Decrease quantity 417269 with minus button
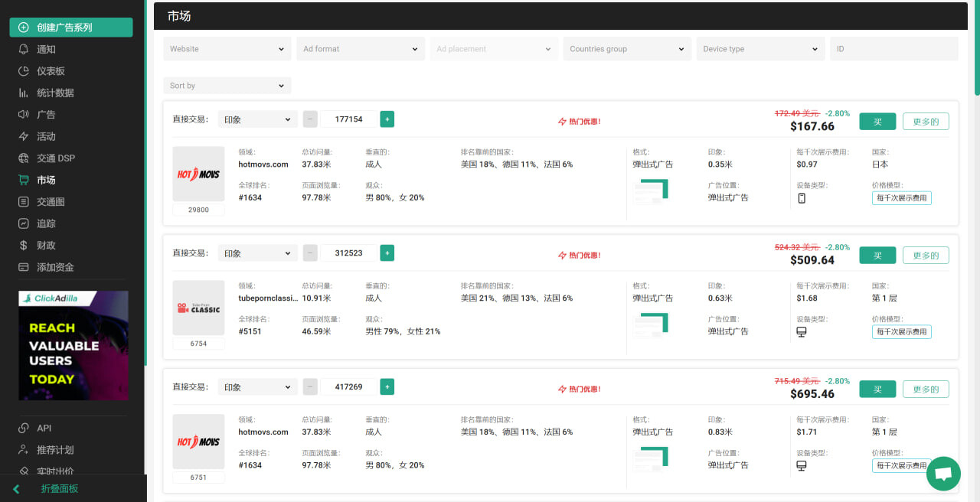The width and height of the screenshot is (980, 502). click(x=310, y=387)
